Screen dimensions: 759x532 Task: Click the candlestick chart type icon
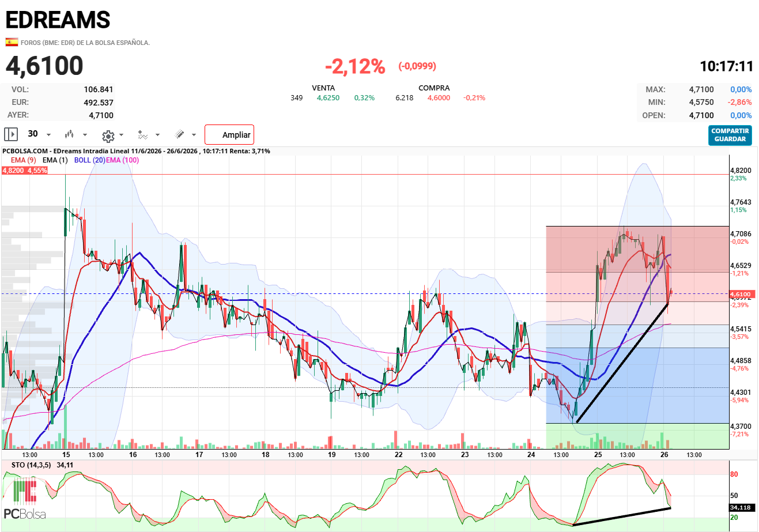click(x=69, y=134)
